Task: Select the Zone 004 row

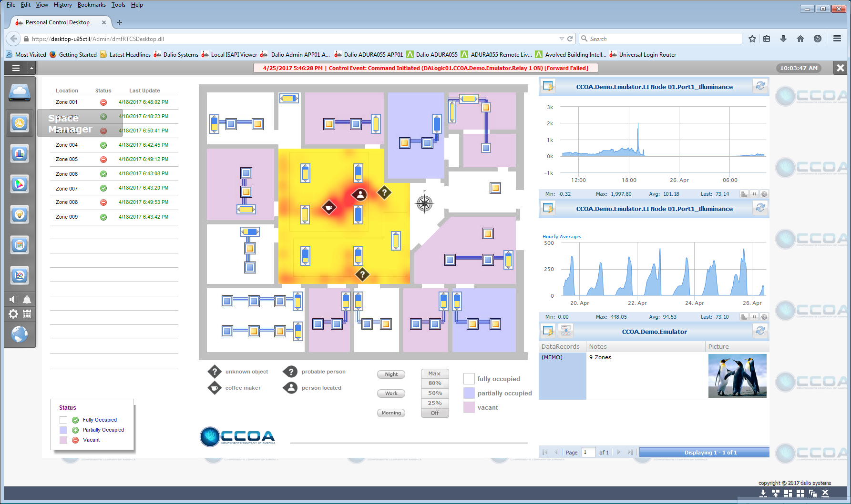Action: 114,145
